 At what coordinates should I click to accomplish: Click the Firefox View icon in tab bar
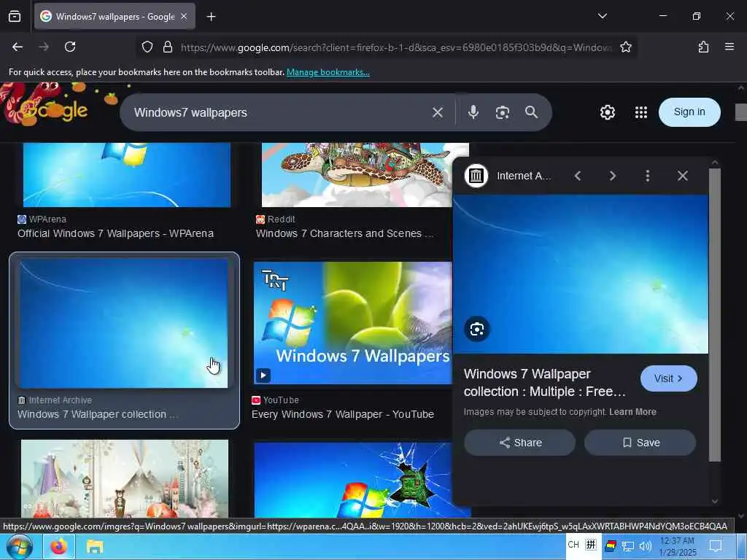[x=15, y=17]
